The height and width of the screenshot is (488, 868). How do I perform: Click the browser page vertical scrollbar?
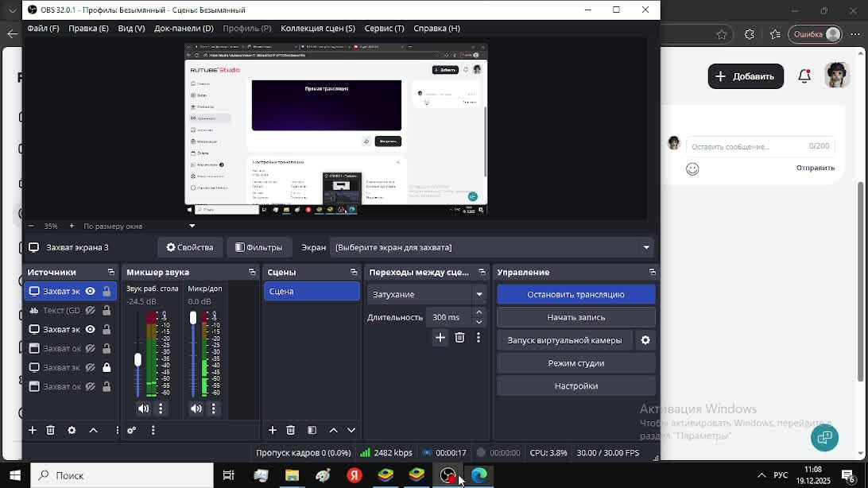[861, 281]
